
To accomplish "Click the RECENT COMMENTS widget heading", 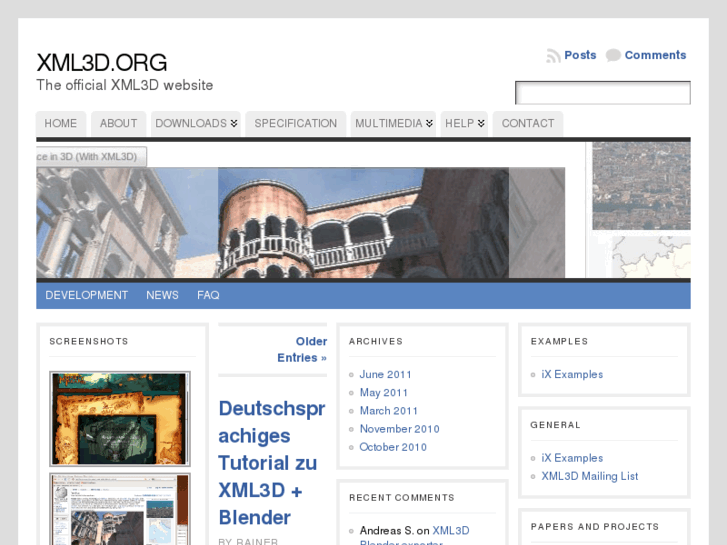I will click(x=402, y=498).
